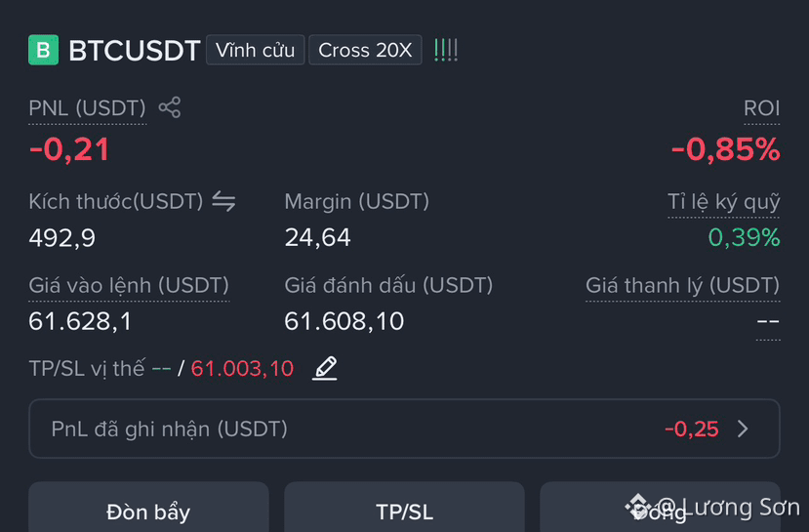Click the stop-loss value 61.003,10
This screenshot has height=532, width=809.
click(x=242, y=369)
